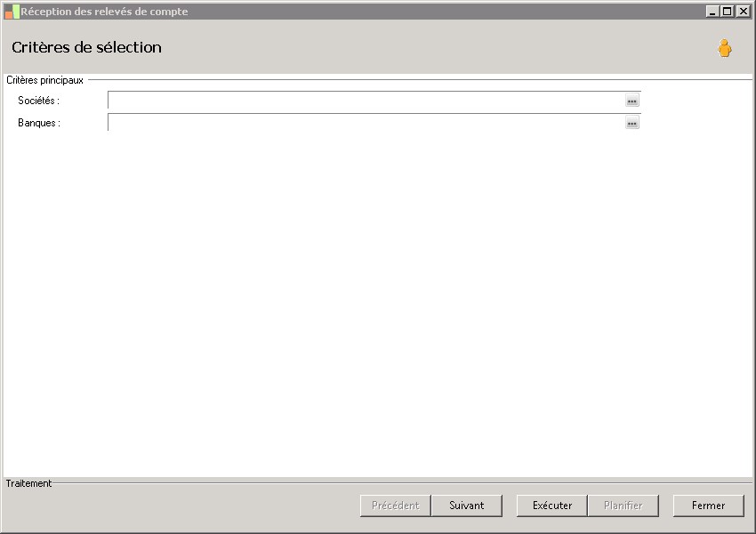756x534 pixels.
Task: Click the greyed-out Planifier button
Action: (x=623, y=506)
